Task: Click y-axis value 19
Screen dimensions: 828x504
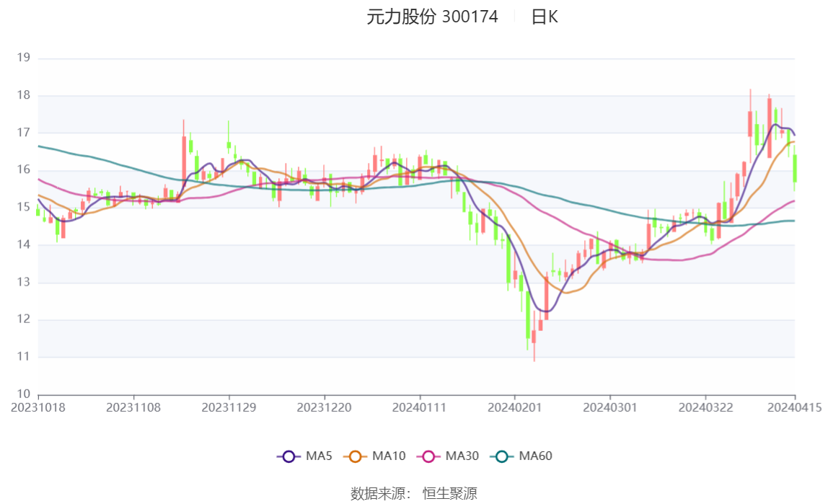Action: tap(24, 58)
